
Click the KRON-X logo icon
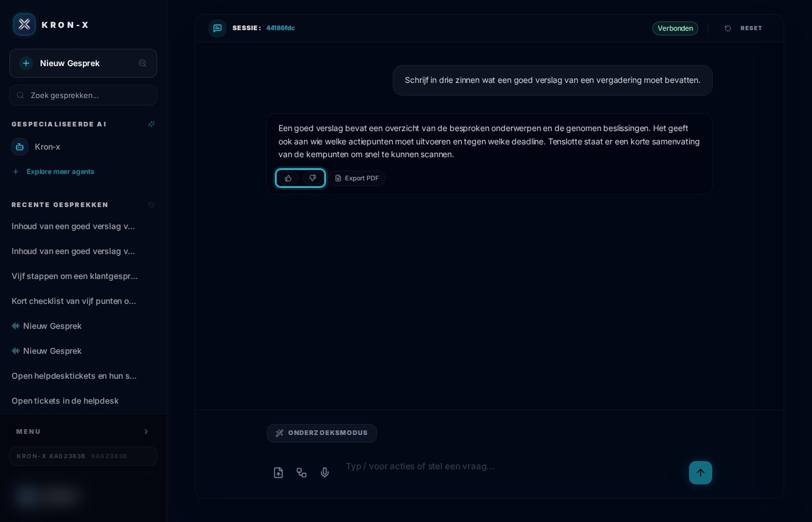coord(24,24)
